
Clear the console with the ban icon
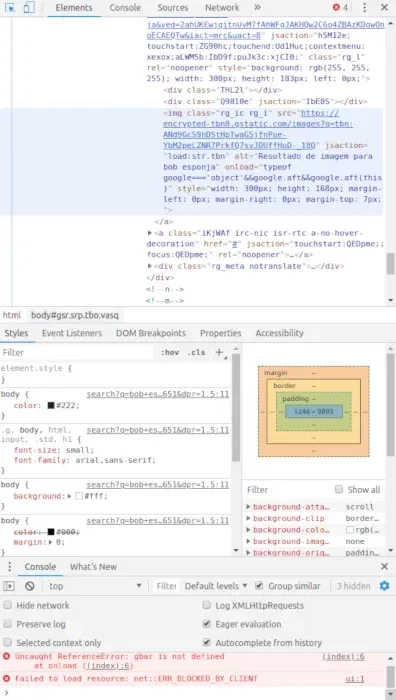click(29, 586)
